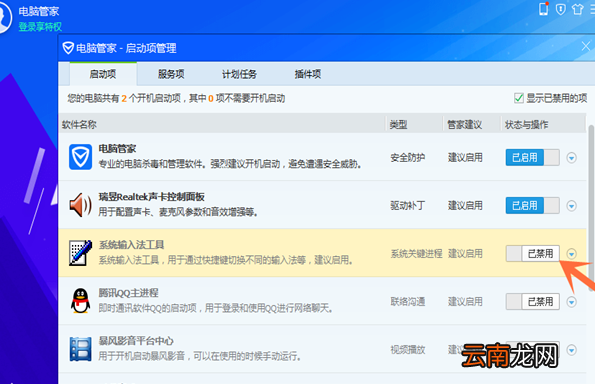Screen dimensions: 595x384
Task: Click the 腾讯QQ penguin icon
Action: [80, 301]
